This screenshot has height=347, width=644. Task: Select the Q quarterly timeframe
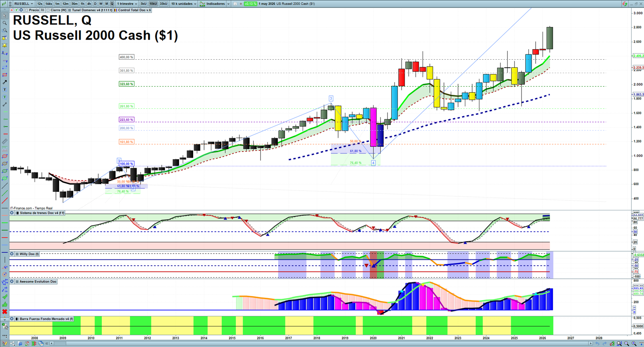tap(112, 4)
